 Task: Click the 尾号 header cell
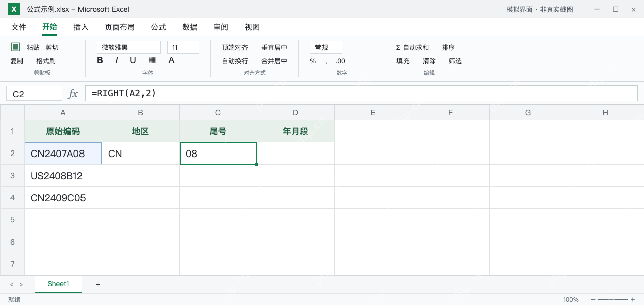click(x=218, y=131)
